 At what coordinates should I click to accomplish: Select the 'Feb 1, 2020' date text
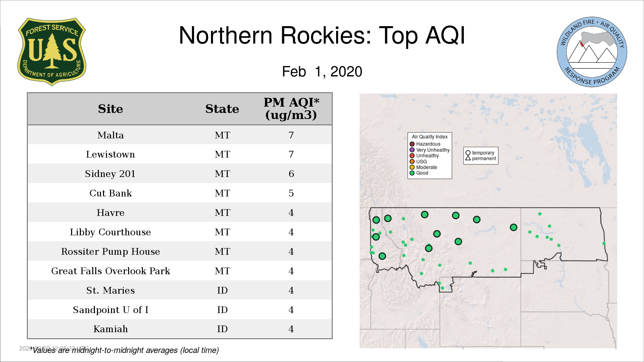tap(322, 72)
